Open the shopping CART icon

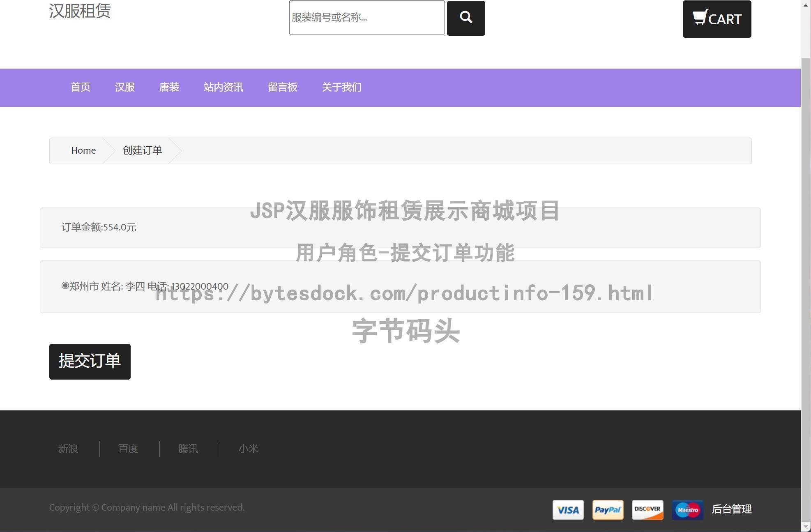coord(717,19)
